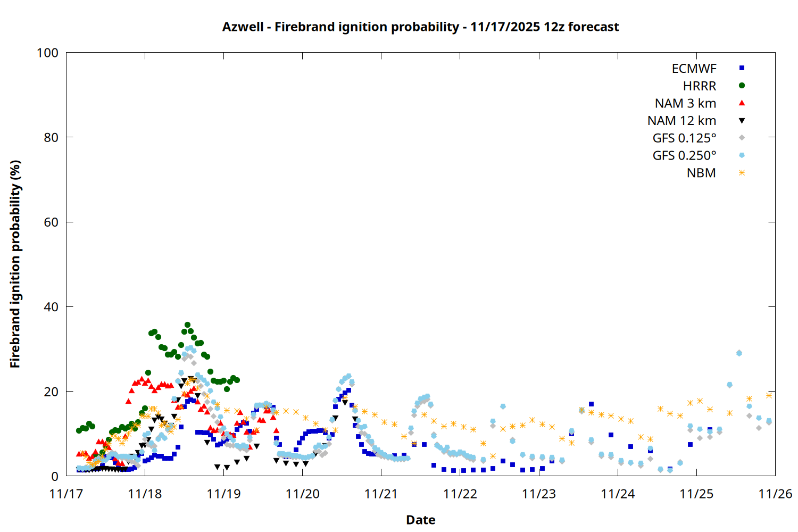798x532 pixels.
Task: Click the light blue GFS 0.250° legend marker
Action: 742,155
